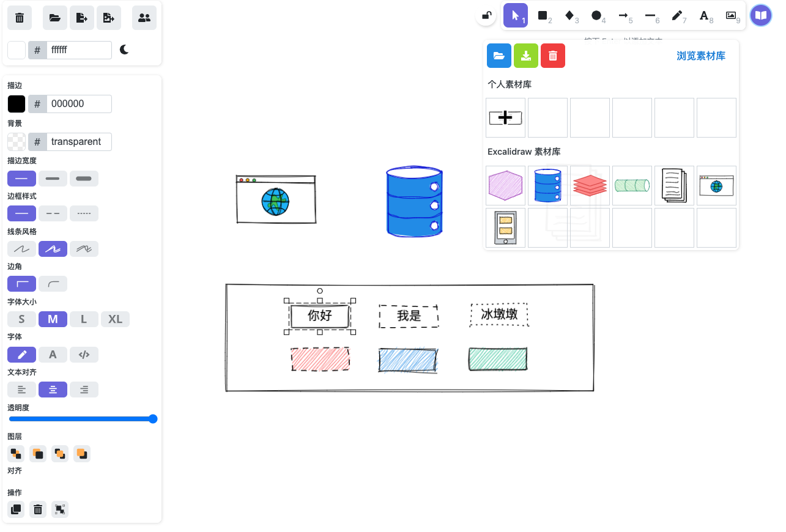
Task: Delete selected element via actions trash icon
Action: pos(38,509)
